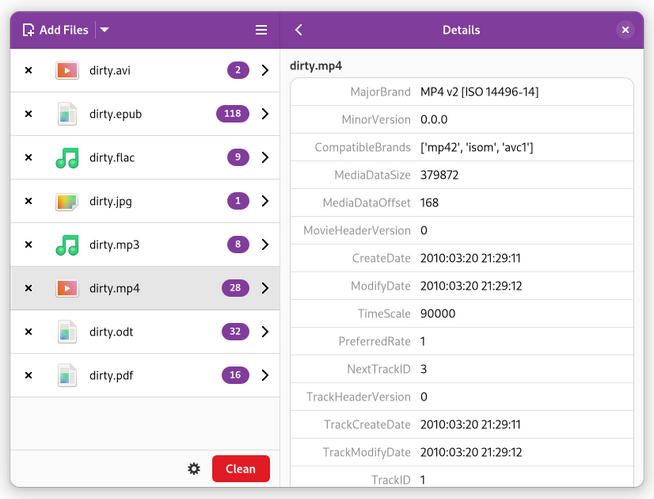Remove dirty.pdf with its X icon
The height and width of the screenshot is (499, 654).
28,376
